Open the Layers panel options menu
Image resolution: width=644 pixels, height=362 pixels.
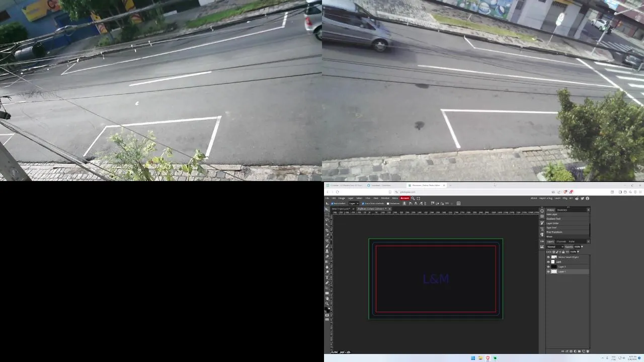tap(588, 241)
